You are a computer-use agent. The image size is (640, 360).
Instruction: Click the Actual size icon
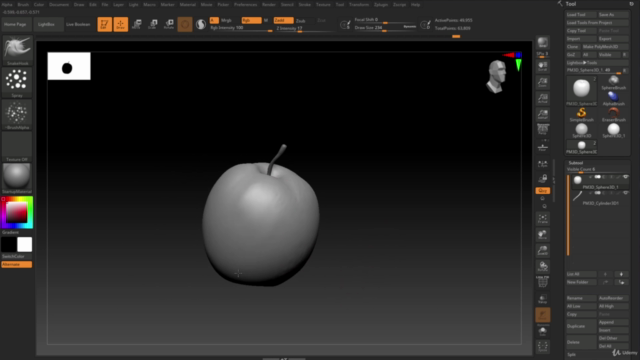coord(542,98)
